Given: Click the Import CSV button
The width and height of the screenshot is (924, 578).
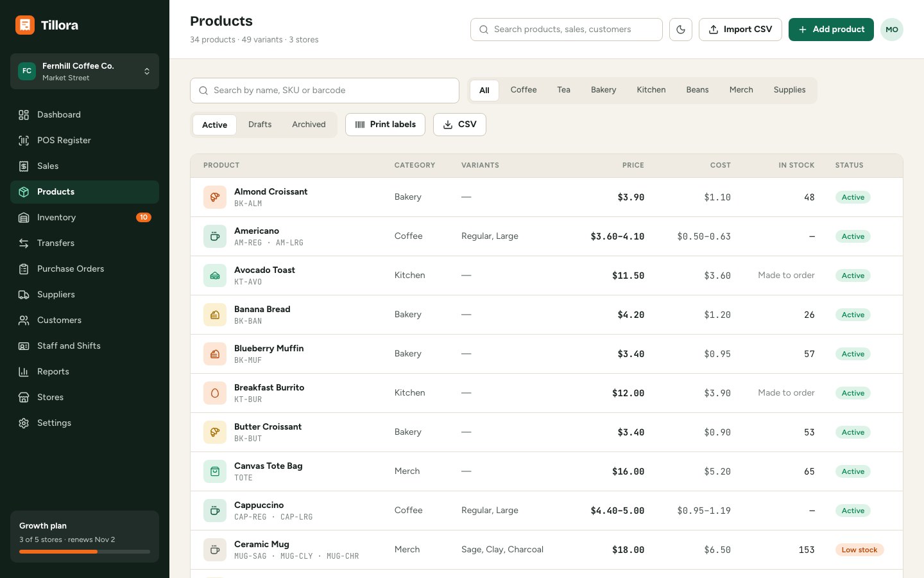Looking at the screenshot, I should [x=740, y=30].
